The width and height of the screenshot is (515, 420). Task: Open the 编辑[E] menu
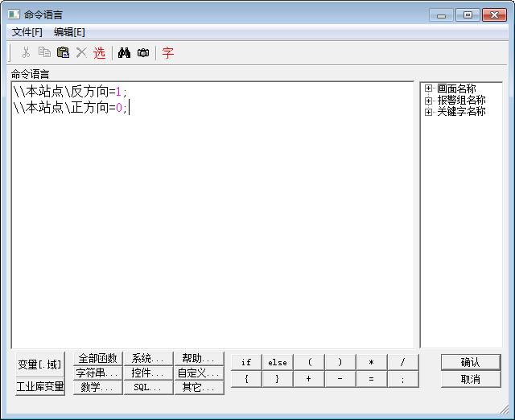pos(69,32)
